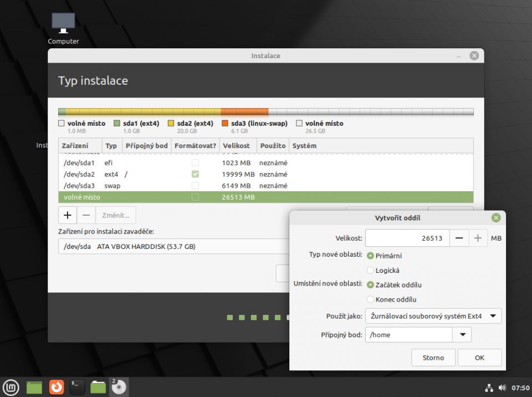Cancel with the Storno button
The height and width of the screenshot is (397, 532).
click(x=433, y=358)
